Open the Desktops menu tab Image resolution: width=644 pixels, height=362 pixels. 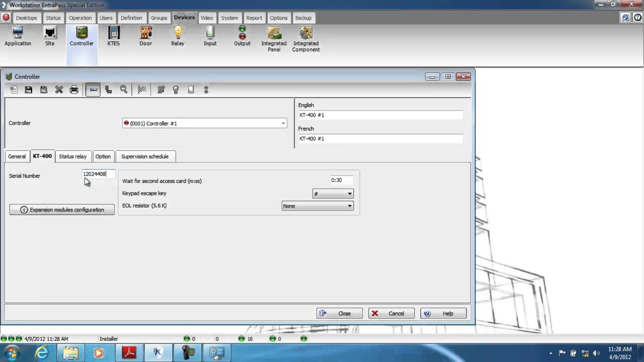pyautogui.click(x=26, y=18)
